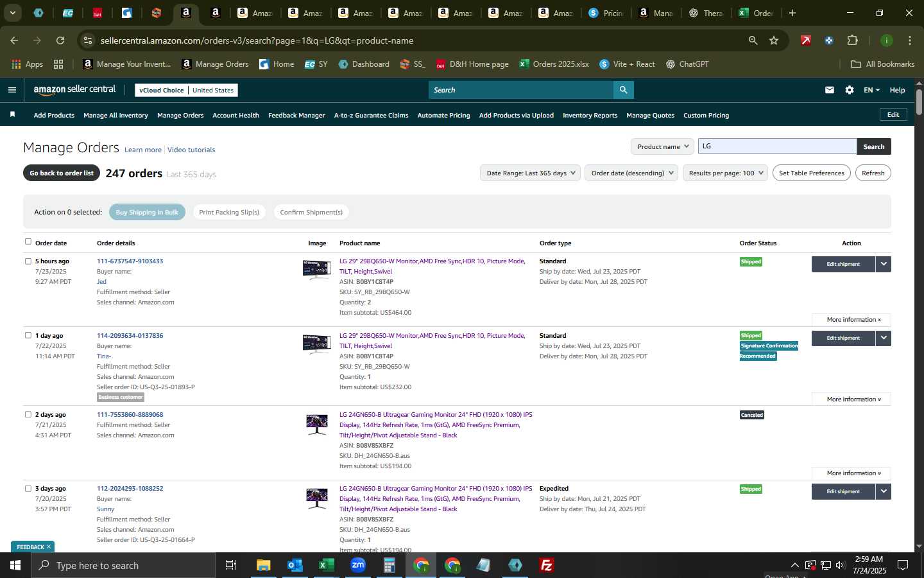Screen dimensions: 924x578
Task: Open Video tutorials link
Action: 191,150
